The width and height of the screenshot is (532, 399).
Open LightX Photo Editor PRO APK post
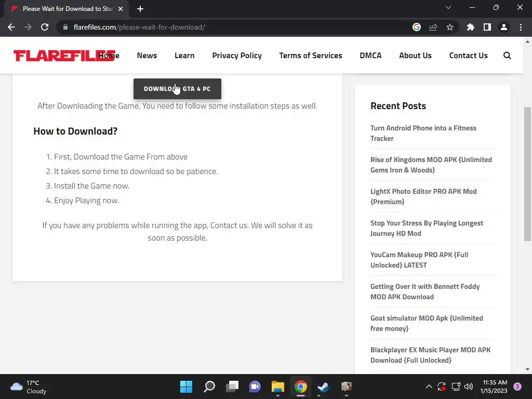coord(423,196)
